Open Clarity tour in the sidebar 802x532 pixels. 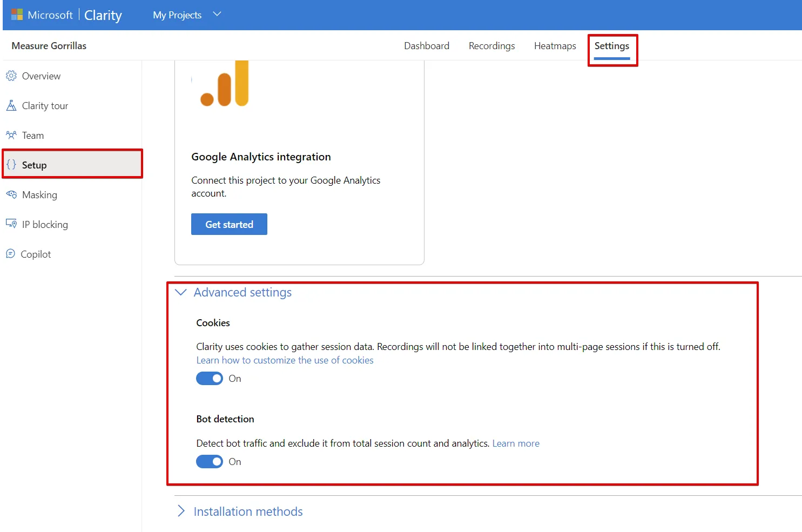(x=71, y=106)
